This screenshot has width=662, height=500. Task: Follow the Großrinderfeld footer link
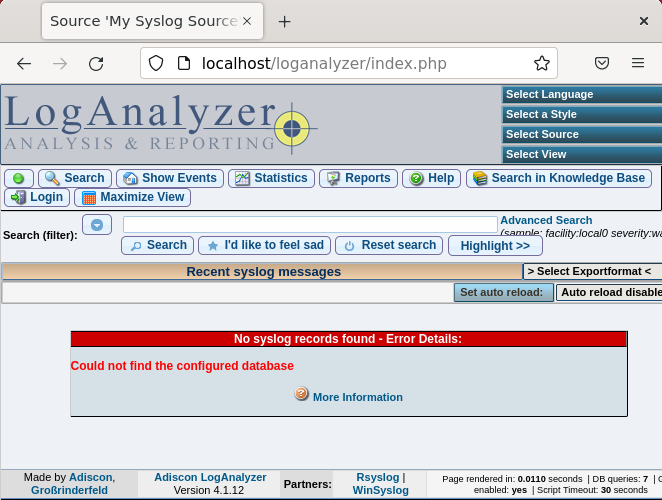click(x=69, y=490)
